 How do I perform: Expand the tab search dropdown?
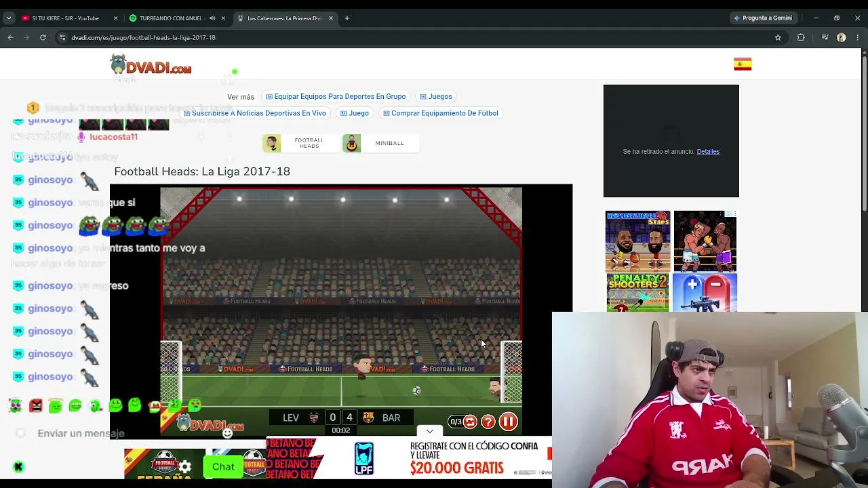tap(8, 18)
